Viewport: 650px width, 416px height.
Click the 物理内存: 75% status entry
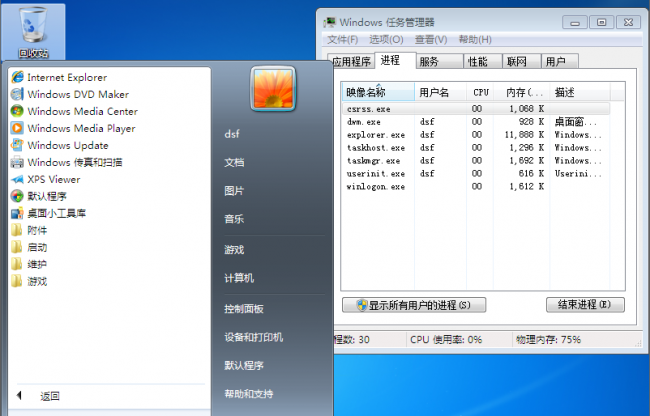548,339
